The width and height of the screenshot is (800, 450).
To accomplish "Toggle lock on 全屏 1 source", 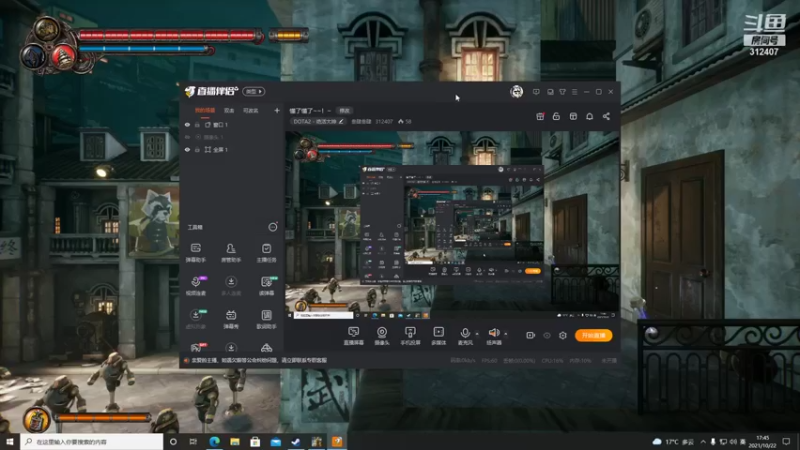I will (197, 149).
